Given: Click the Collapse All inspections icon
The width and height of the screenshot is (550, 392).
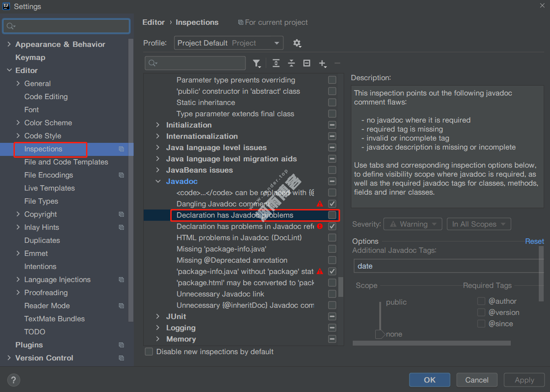Looking at the screenshot, I should 291,64.
